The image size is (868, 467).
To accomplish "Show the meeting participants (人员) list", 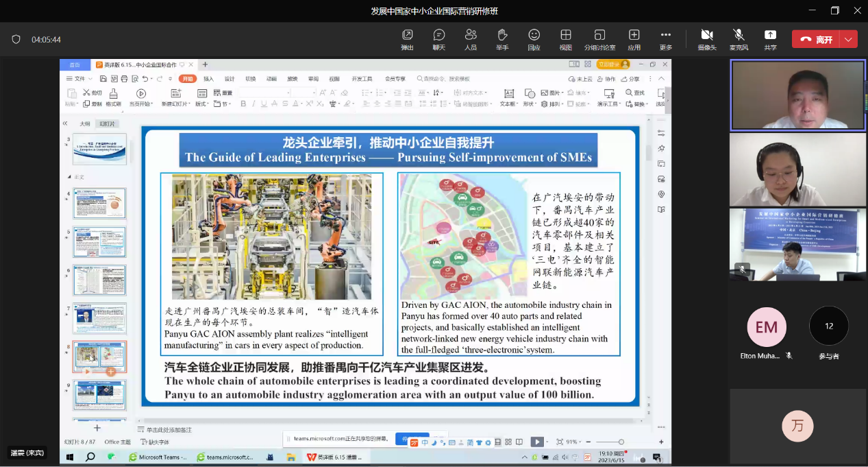I will coord(471,39).
